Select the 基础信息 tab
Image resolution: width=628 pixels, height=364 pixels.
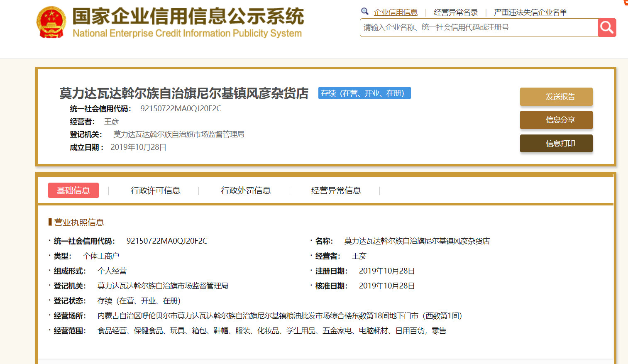[73, 190]
